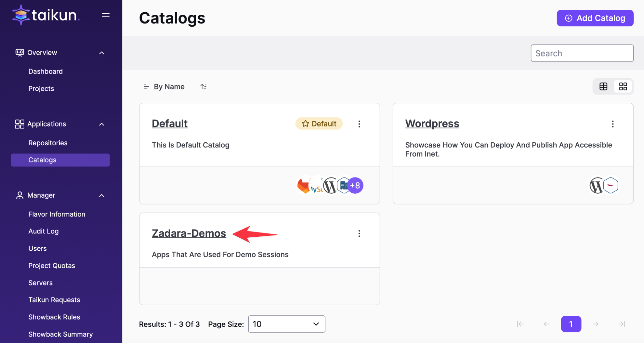Open Servers page
The height and width of the screenshot is (343, 644).
coord(40,283)
